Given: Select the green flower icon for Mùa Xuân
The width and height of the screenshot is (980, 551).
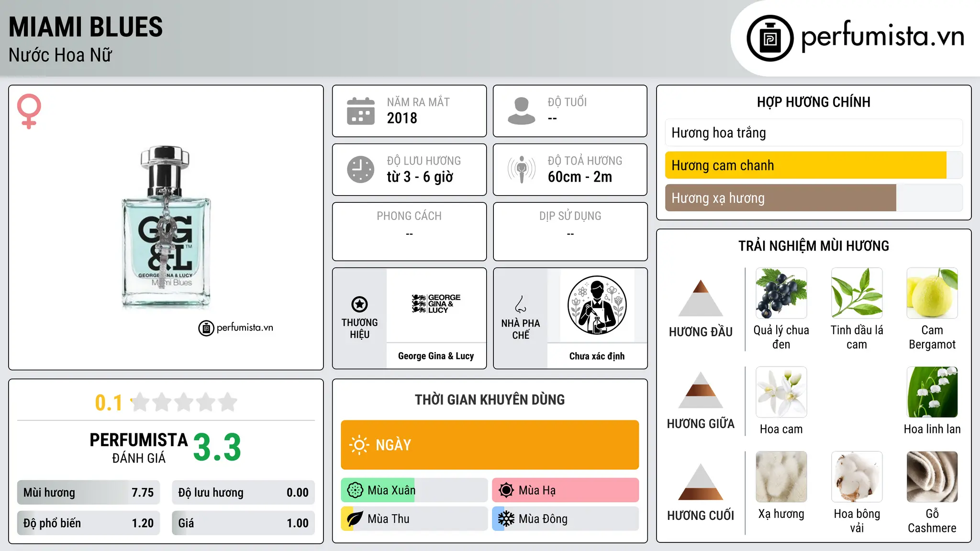Looking at the screenshot, I should [x=355, y=490].
